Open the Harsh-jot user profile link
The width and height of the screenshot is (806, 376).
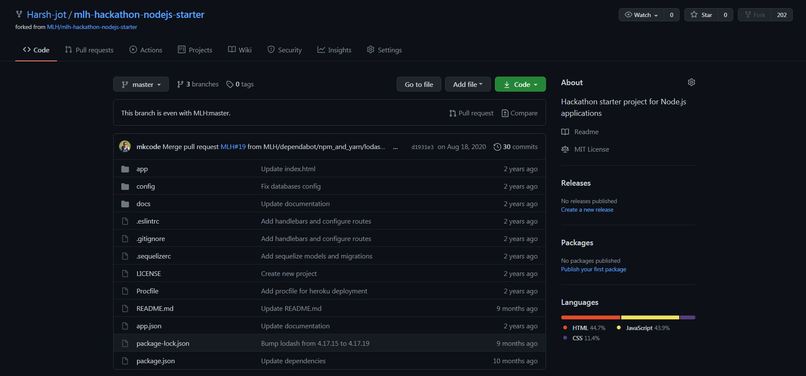(x=46, y=14)
